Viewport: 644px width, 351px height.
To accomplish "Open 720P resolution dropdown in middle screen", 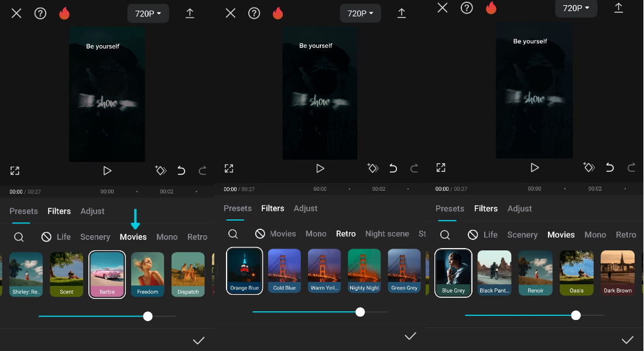I will point(360,13).
